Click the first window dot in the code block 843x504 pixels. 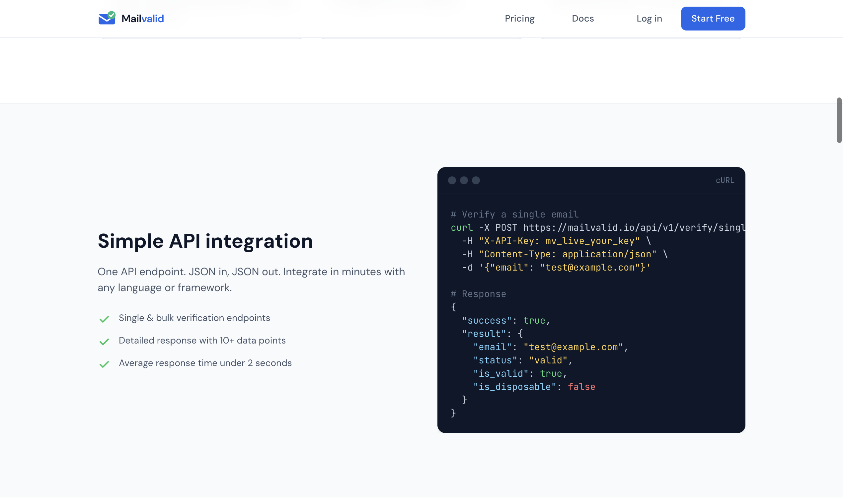click(452, 180)
